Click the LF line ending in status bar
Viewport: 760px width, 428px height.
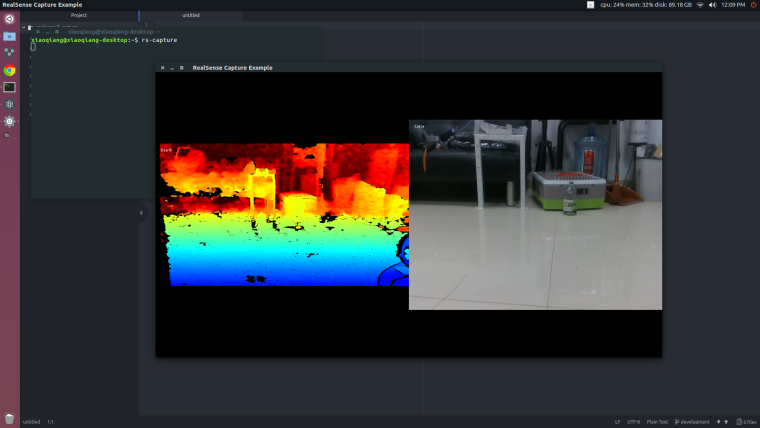(x=617, y=422)
